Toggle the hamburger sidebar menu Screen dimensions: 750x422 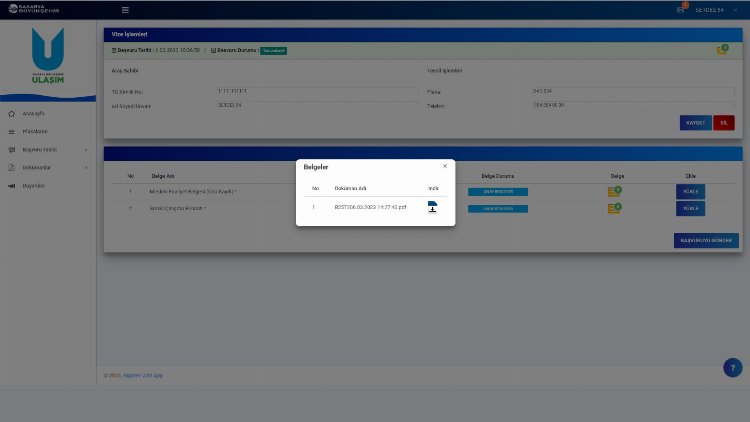tap(125, 10)
